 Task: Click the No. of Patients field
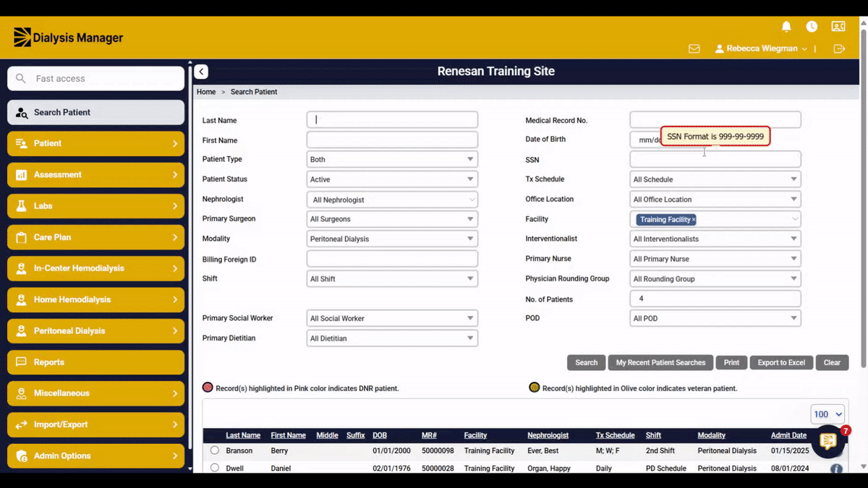tap(715, 299)
